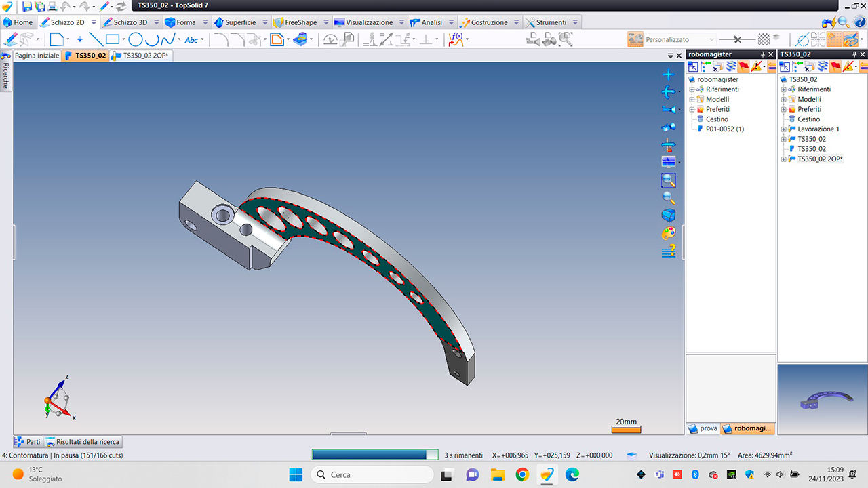Toggle pin on robomagister panel
The image size is (868, 488).
[x=762, y=54]
